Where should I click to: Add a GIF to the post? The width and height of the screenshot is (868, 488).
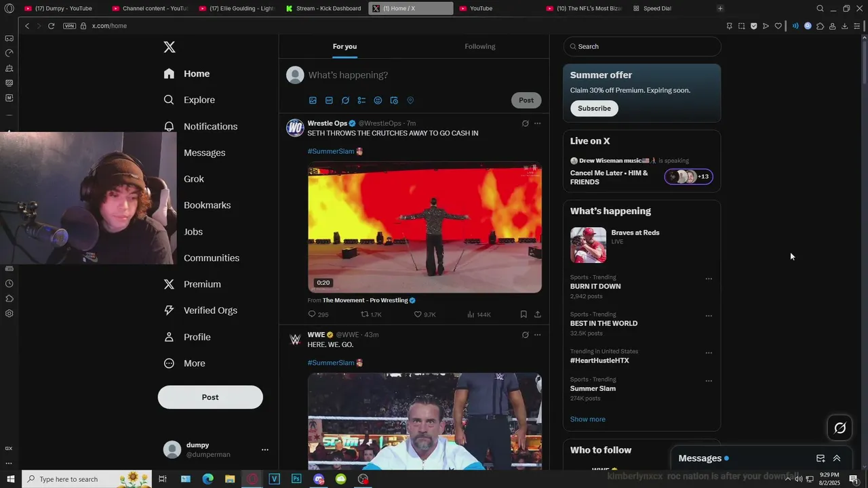pos(329,100)
